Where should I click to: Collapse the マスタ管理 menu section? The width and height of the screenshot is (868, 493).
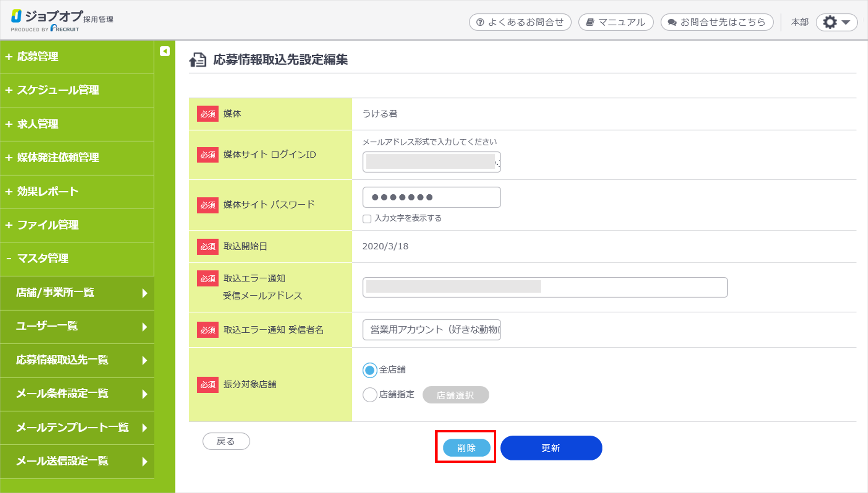(x=42, y=259)
